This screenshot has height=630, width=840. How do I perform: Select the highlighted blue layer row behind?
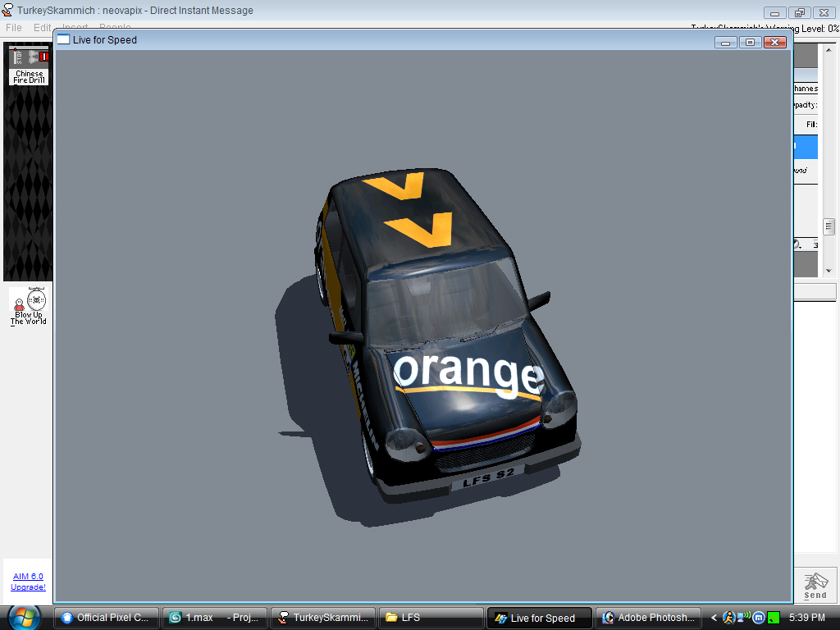click(x=806, y=147)
